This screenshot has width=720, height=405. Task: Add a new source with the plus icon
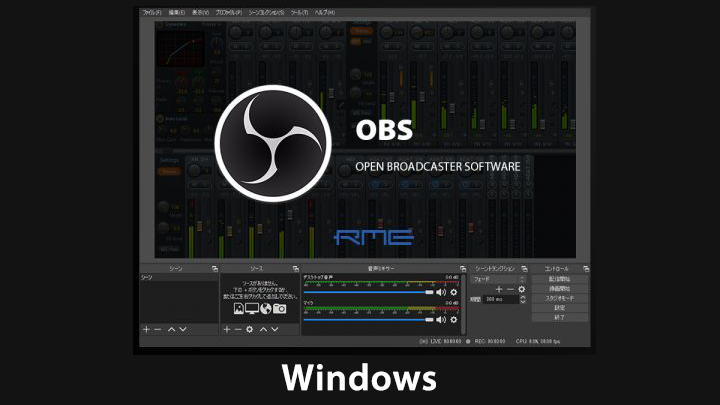(x=226, y=329)
